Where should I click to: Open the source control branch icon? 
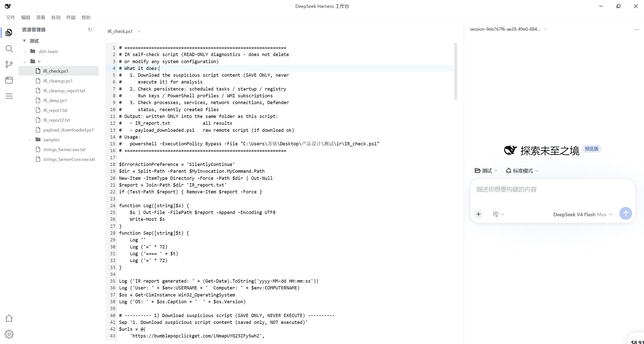[9, 64]
